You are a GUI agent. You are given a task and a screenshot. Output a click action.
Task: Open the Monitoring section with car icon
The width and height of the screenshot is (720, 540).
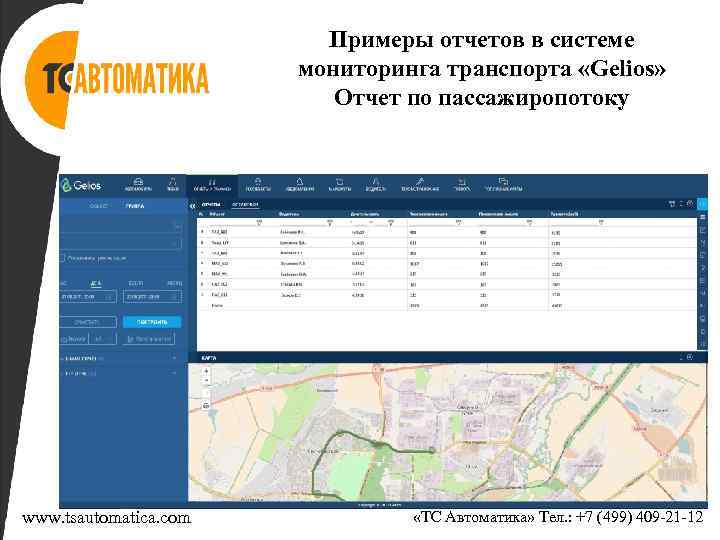(138, 185)
